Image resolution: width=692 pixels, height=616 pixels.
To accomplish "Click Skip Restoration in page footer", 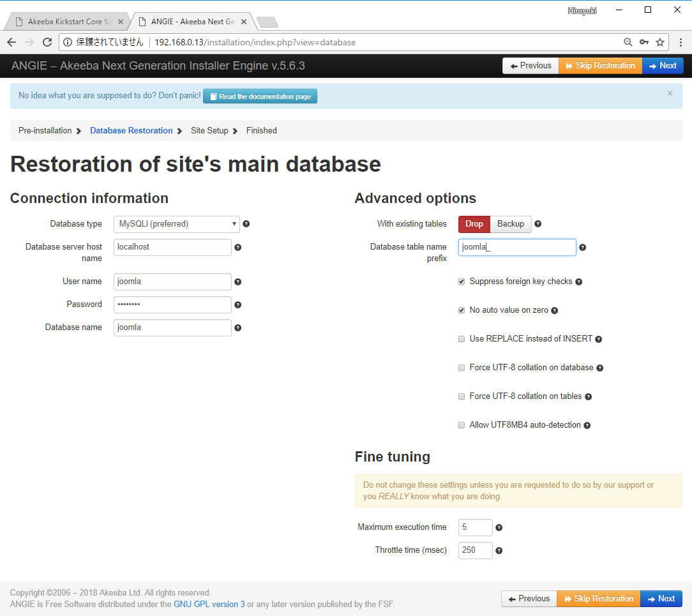I will point(599,599).
